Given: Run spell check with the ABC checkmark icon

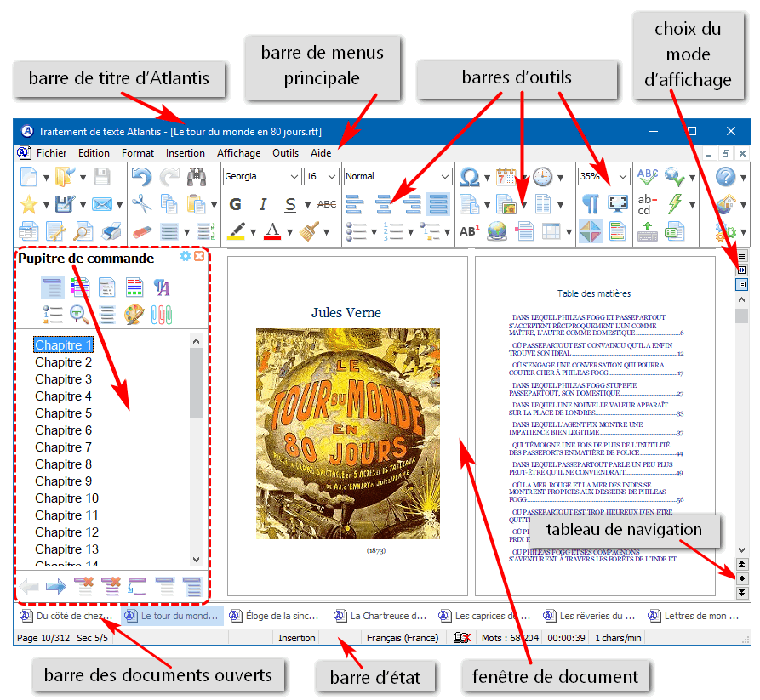Looking at the screenshot, I should click(x=648, y=177).
